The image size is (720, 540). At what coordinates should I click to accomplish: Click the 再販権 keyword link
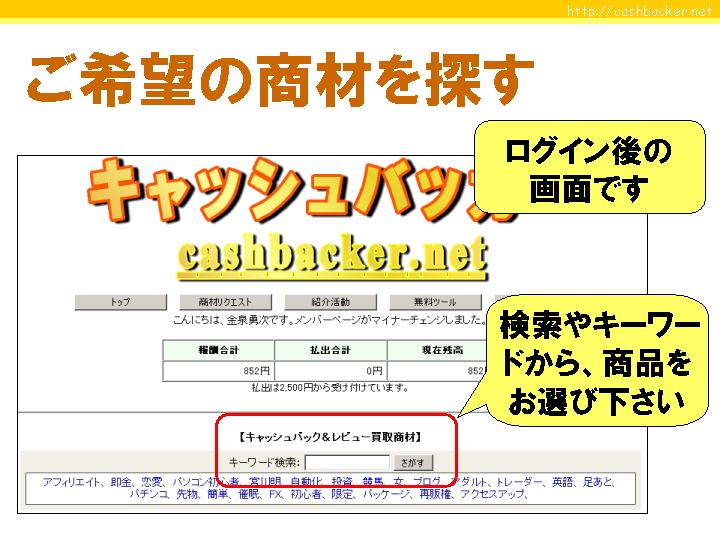435,494
